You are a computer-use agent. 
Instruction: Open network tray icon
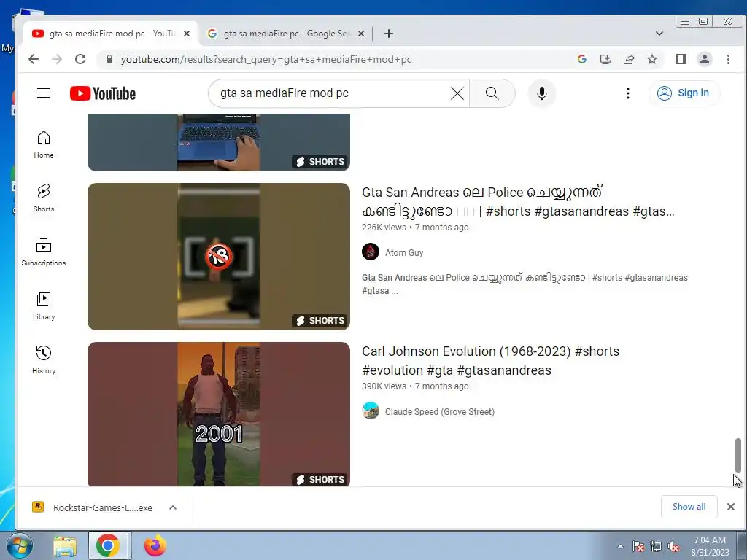656,546
